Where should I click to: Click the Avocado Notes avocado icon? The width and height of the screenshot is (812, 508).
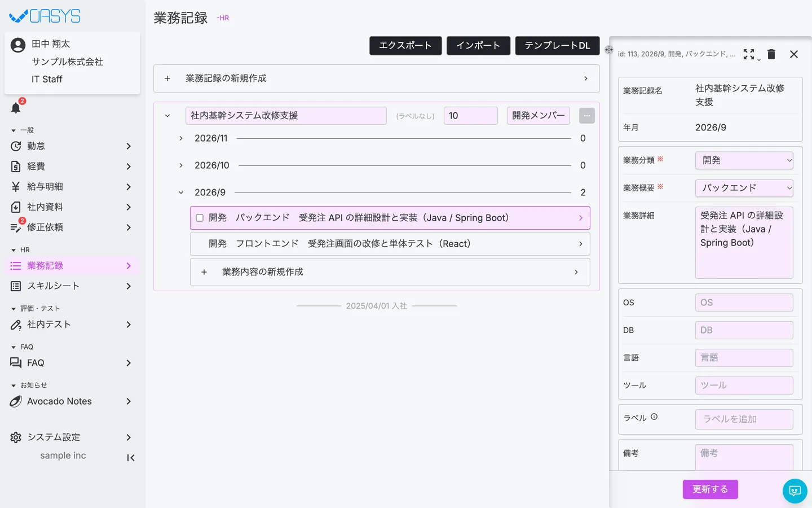16,401
